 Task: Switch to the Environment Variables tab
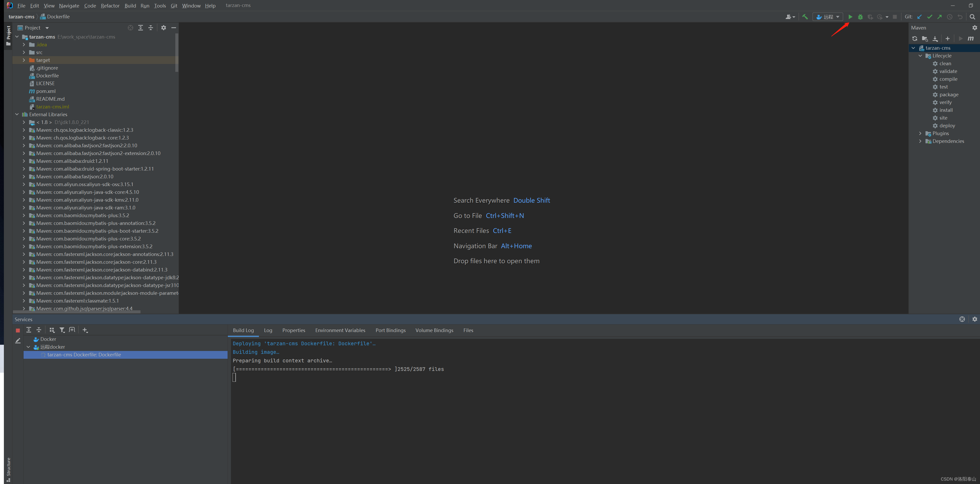click(x=340, y=331)
